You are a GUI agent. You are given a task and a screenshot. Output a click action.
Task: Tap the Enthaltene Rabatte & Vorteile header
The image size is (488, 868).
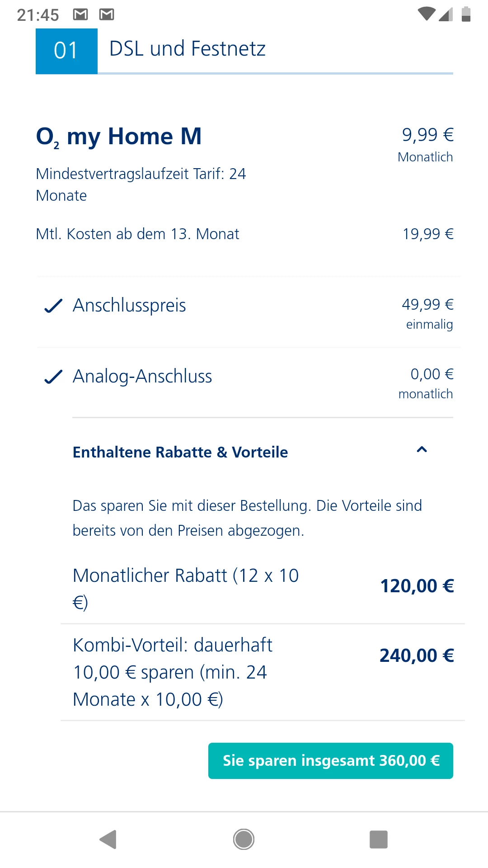tap(180, 452)
